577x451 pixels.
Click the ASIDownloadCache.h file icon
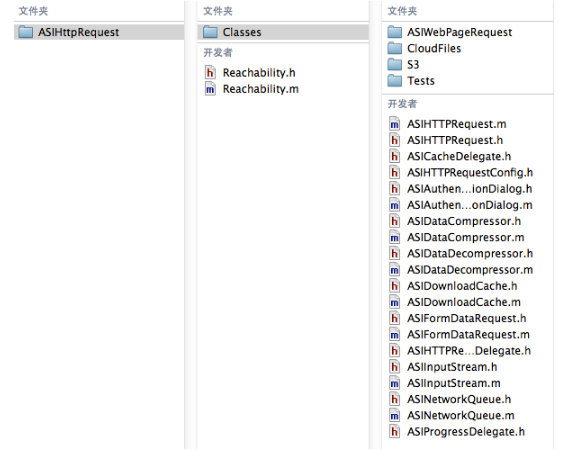[x=394, y=286]
